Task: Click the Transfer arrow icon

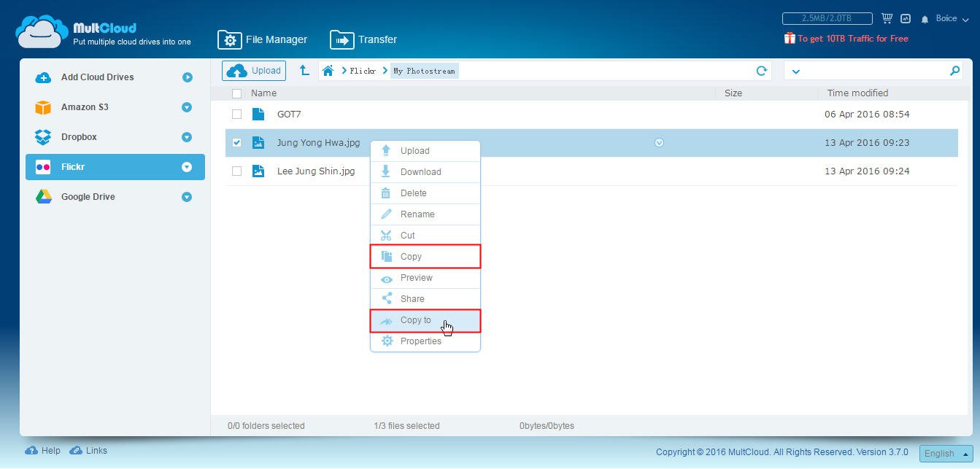Action: pos(342,39)
